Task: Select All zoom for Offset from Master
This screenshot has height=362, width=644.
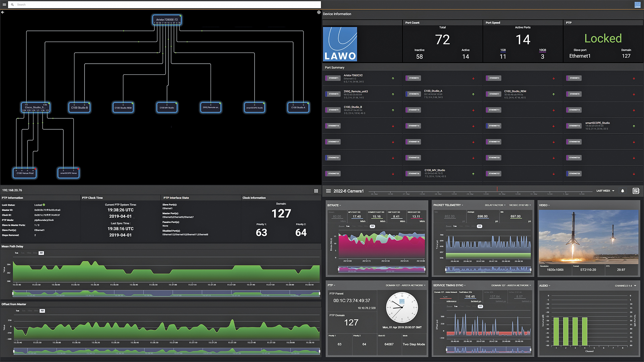Action: 42,311
